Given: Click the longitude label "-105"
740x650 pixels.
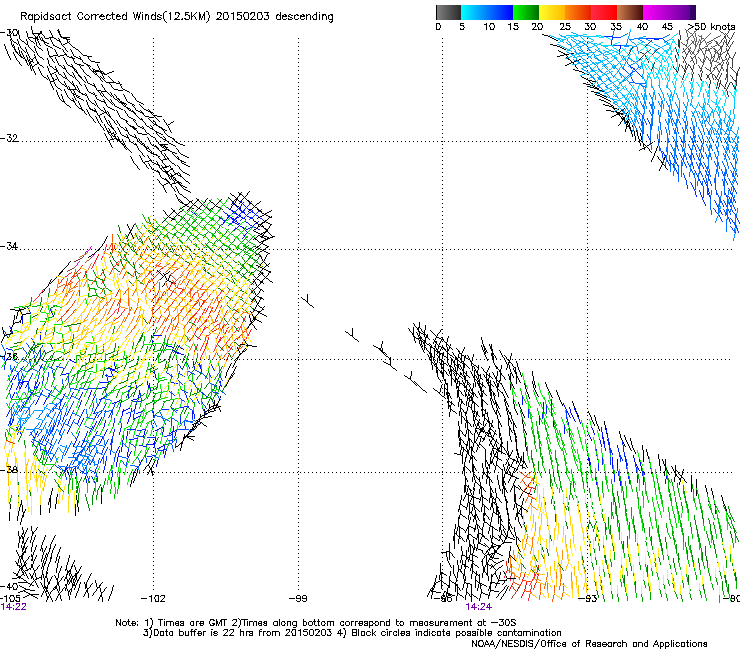Looking at the screenshot, I should pos(10,598).
